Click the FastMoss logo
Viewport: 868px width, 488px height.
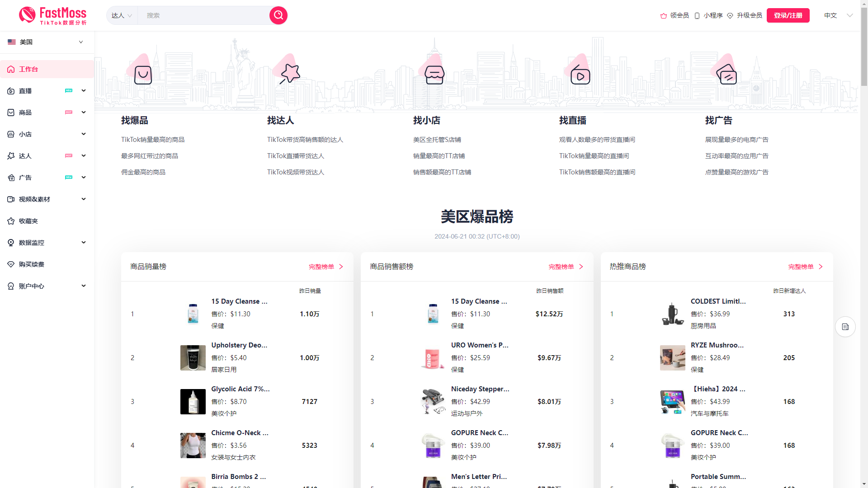[53, 15]
